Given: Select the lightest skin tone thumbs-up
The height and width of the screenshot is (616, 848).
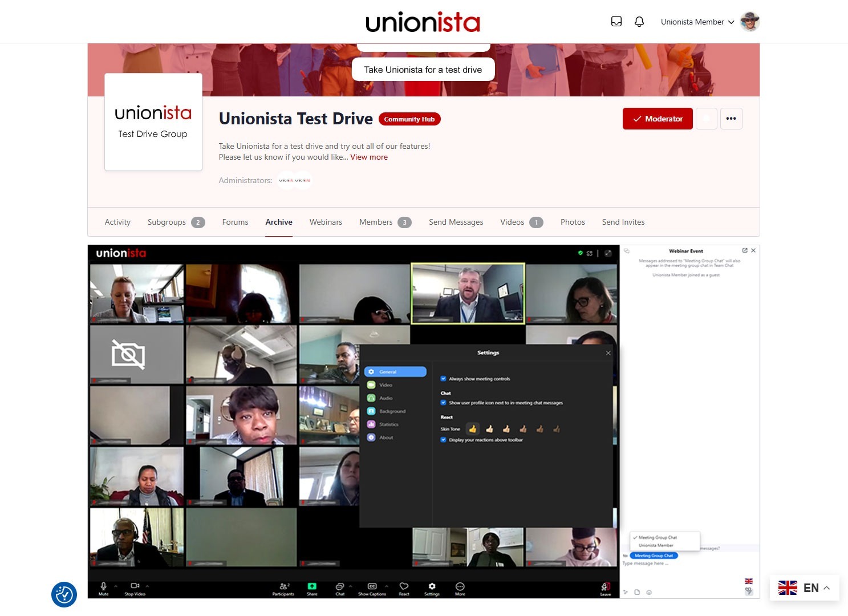Looking at the screenshot, I should click(489, 429).
